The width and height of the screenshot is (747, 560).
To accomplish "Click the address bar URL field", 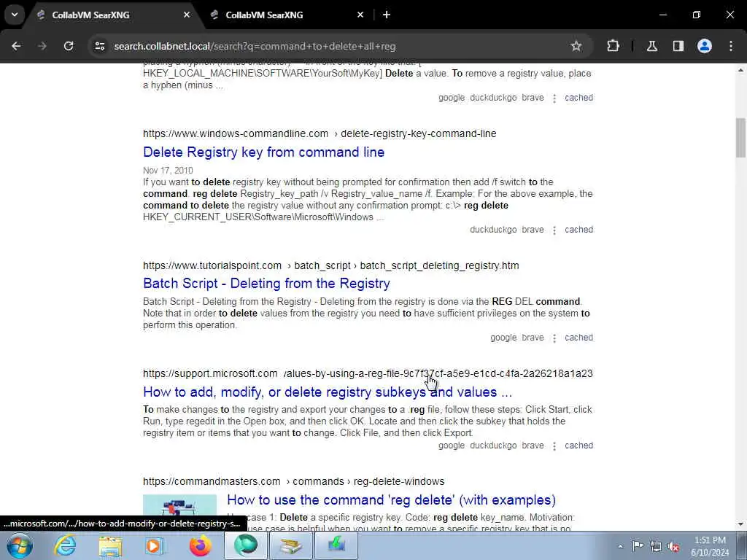I will (x=333, y=46).
